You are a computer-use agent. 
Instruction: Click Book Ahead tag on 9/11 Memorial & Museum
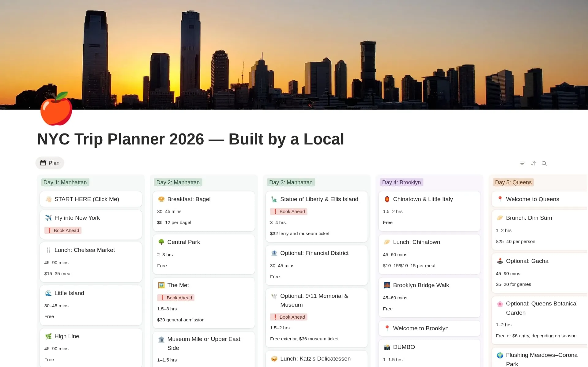point(289,317)
